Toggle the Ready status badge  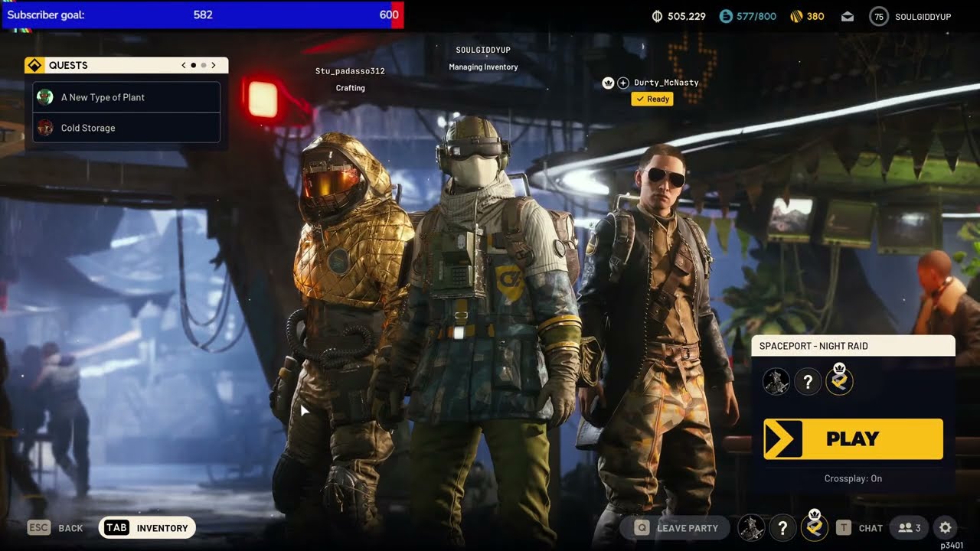coord(652,99)
